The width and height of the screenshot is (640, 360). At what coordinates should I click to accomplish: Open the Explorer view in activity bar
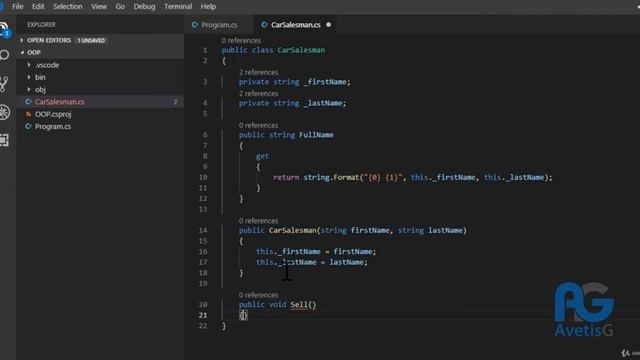4,29
